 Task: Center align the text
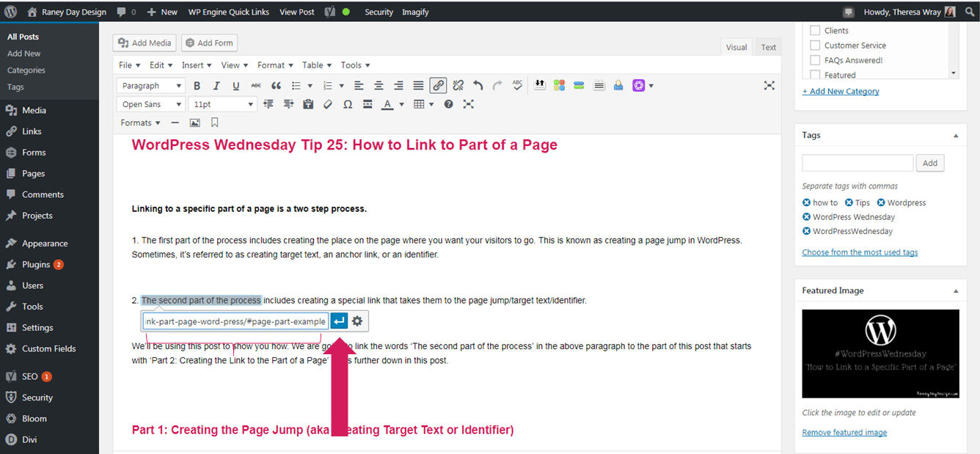click(379, 86)
